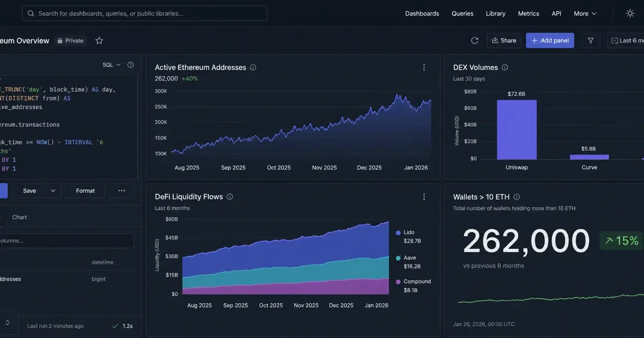Toggle the Compound legend series
The height and width of the screenshot is (338, 644).
click(413, 285)
